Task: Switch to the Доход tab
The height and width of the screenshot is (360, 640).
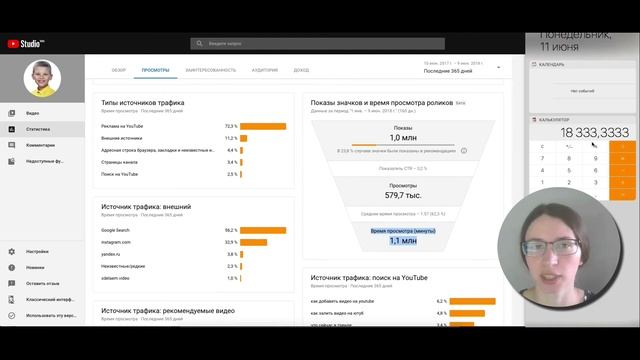Action: (x=301, y=70)
